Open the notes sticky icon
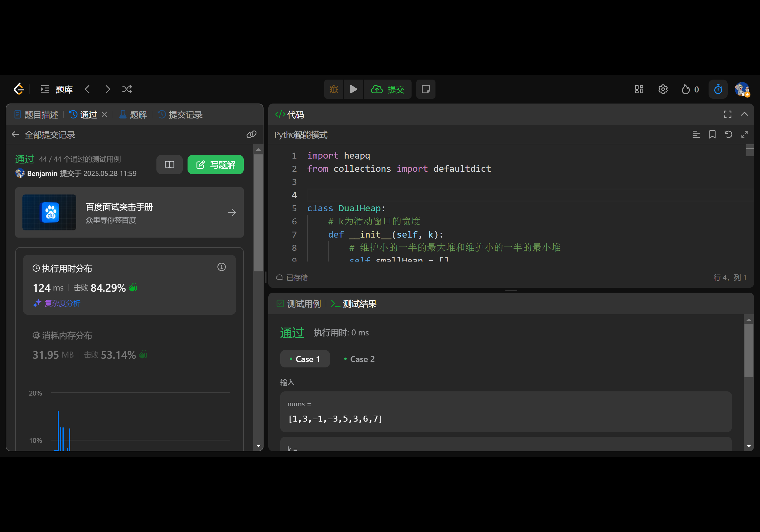This screenshot has height=532, width=760. (x=426, y=89)
